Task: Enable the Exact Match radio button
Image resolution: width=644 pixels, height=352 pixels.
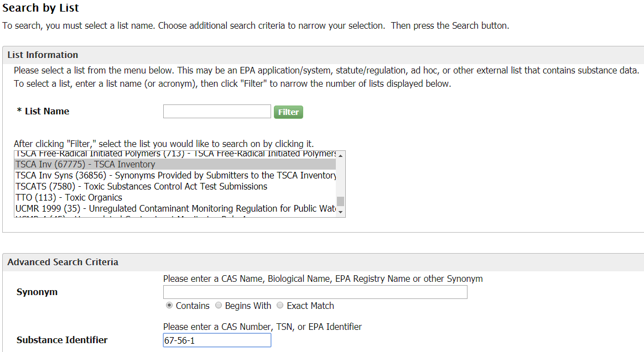Action: tap(280, 306)
